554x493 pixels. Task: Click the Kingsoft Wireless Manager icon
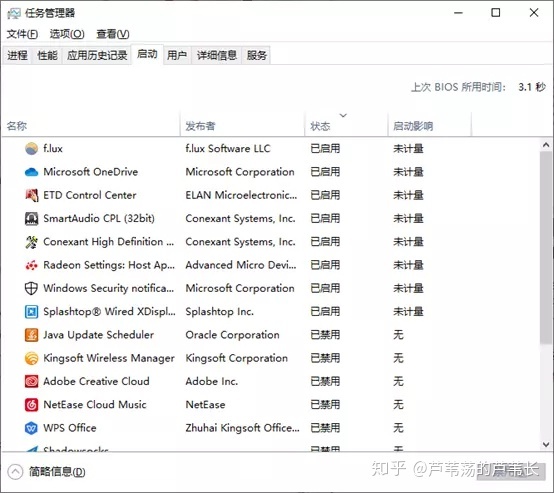coord(31,358)
